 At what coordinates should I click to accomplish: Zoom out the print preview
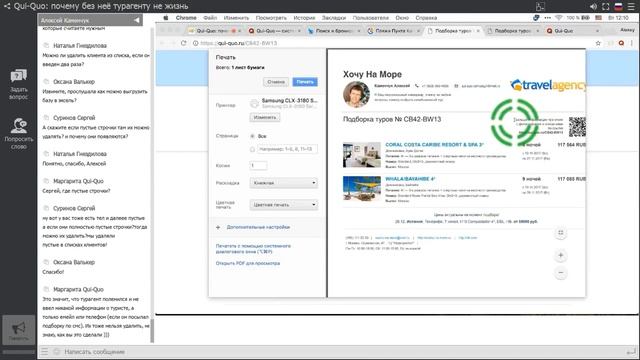click(561, 273)
